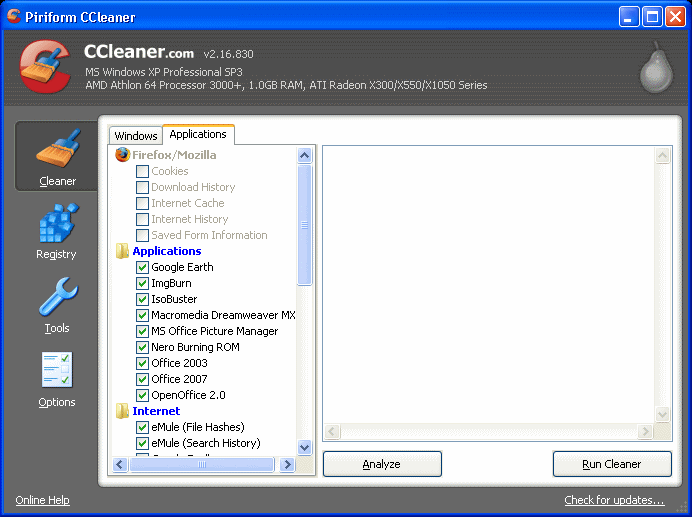Click the application list vertical scrollbar thumb
692x517 pixels.
pyautogui.click(x=305, y=225)
